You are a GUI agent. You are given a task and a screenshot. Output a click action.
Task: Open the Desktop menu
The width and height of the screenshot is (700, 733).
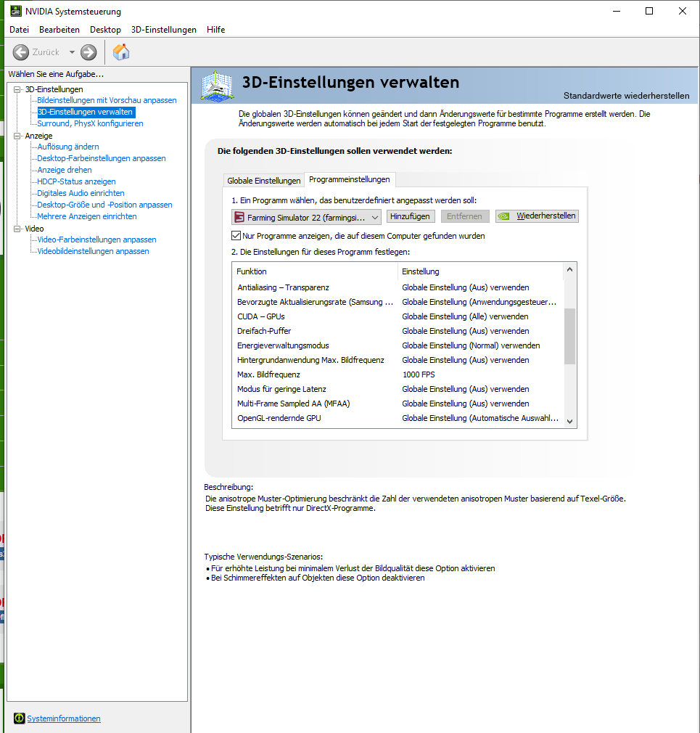105,30
